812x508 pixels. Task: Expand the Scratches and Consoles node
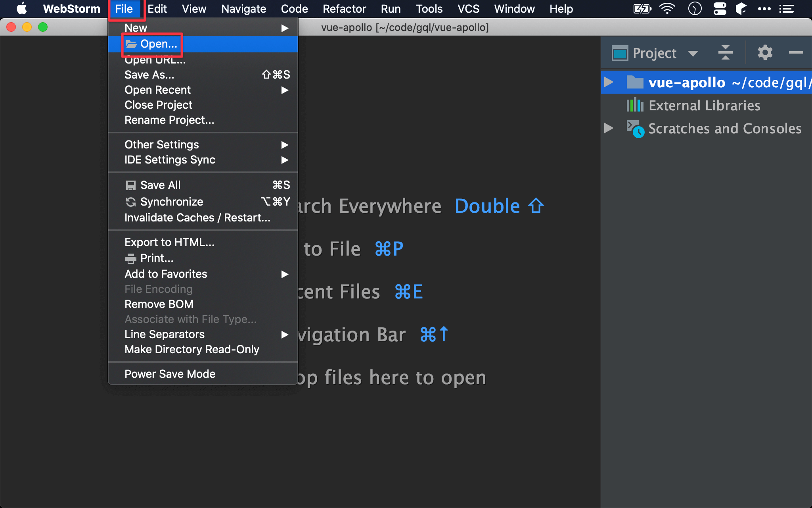[609, 128]
